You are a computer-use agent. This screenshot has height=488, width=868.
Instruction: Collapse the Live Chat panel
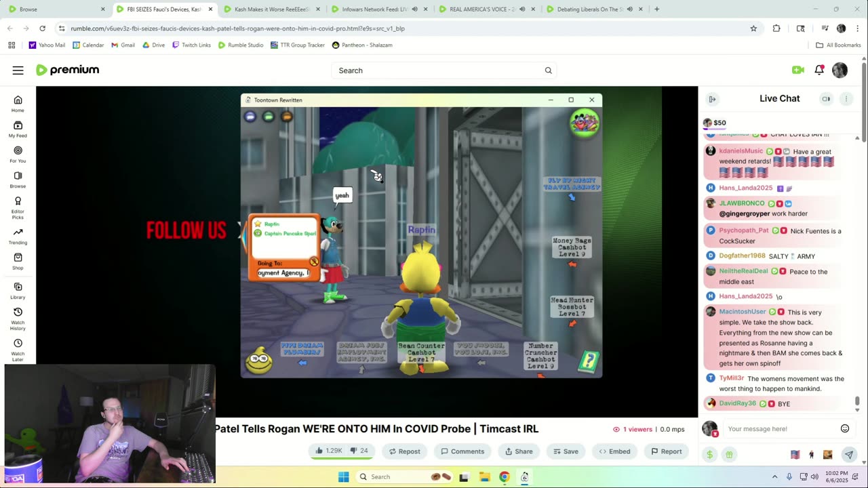[712, 99]
